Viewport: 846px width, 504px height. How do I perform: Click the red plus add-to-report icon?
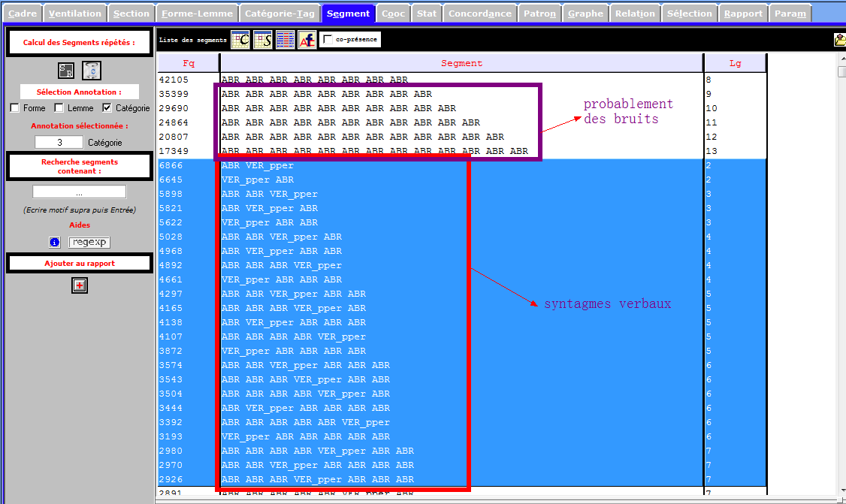click(x=80, y=285)
